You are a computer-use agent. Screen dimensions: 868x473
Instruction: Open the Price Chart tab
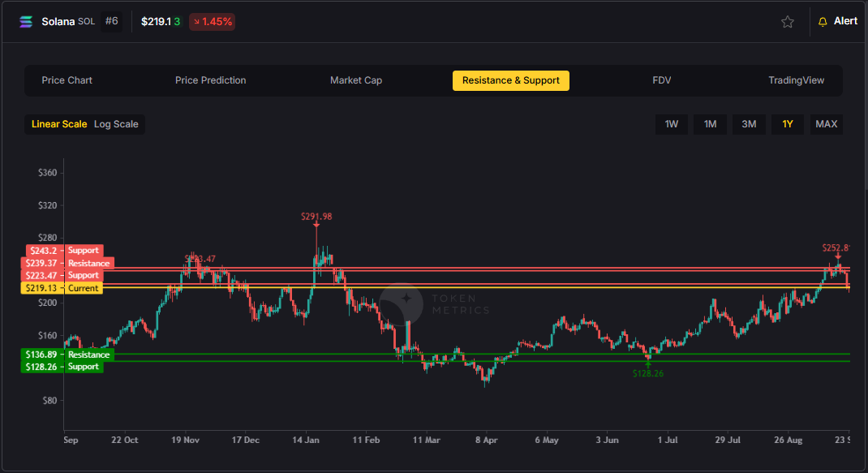pos(67,80)
